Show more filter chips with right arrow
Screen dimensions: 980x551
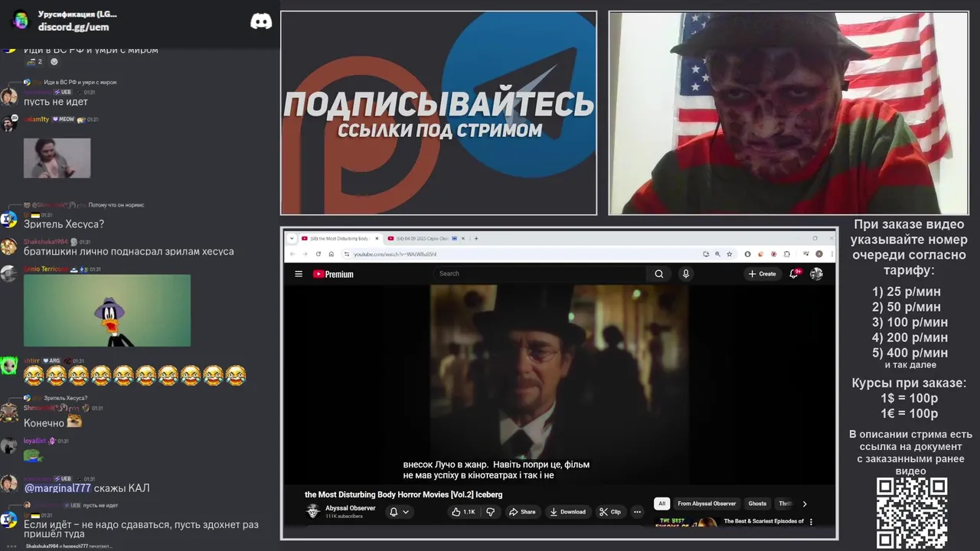[804, 504]
